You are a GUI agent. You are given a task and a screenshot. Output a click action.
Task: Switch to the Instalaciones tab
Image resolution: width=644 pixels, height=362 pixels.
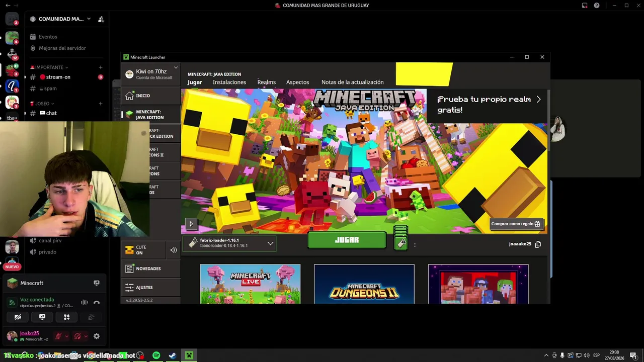pyautogui.click(x=229, y=82)
